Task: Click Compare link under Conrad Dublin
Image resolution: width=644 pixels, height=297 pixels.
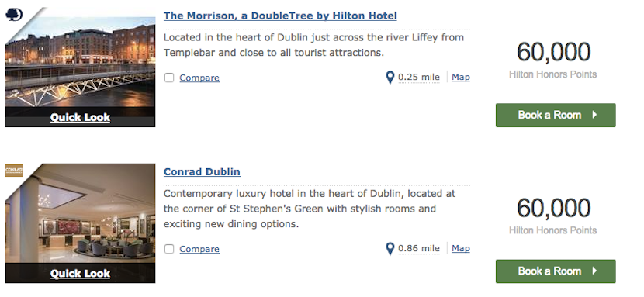Action: 199,249
